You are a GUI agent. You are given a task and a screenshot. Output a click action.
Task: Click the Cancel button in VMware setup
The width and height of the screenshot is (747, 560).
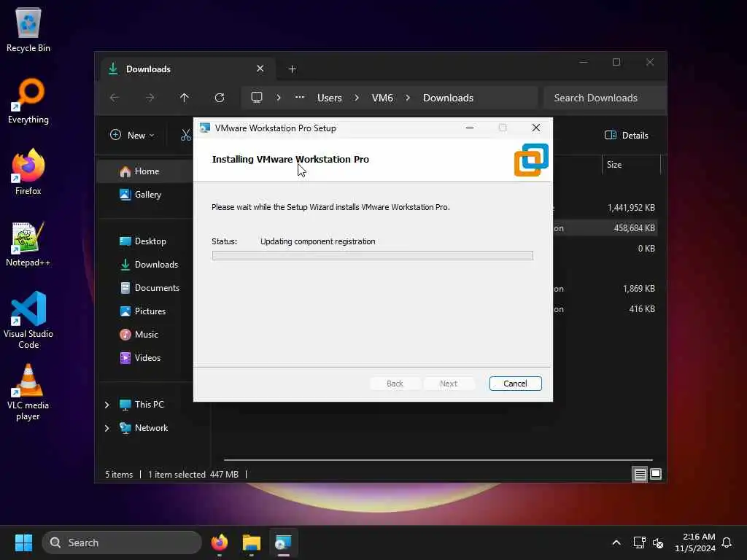[516, 384]
